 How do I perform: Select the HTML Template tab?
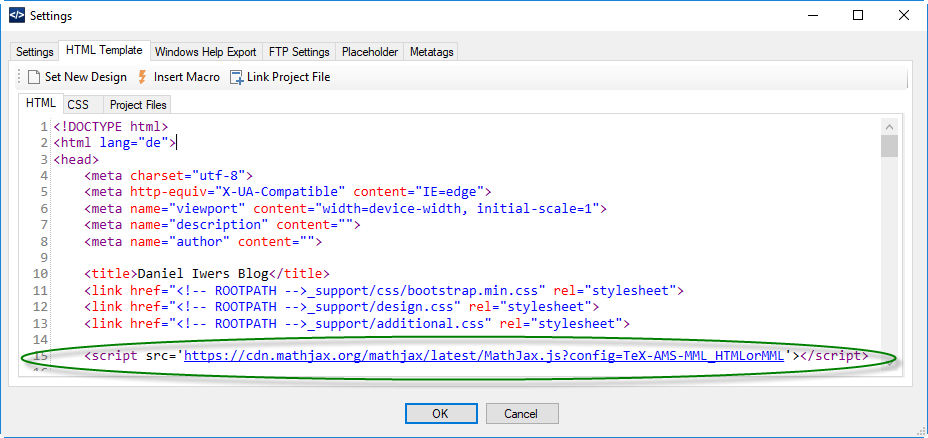click(x=104, y=50)
